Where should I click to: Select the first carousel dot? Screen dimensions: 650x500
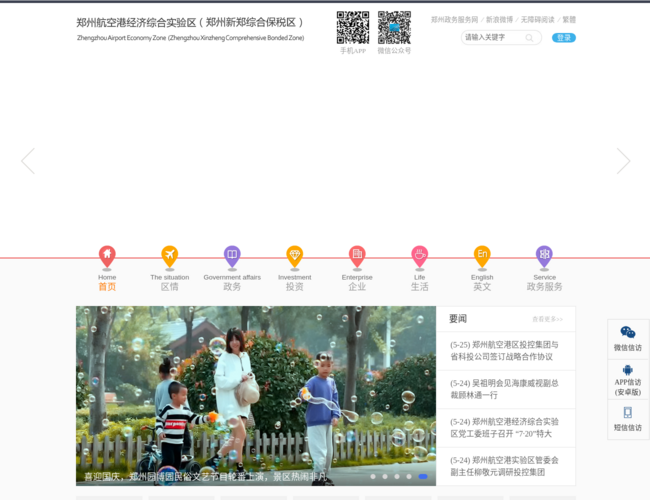tap(373, 476)
